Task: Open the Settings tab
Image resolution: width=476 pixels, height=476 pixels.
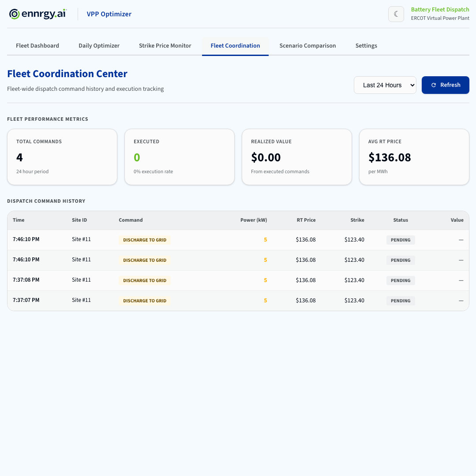Action: point(366,46)
